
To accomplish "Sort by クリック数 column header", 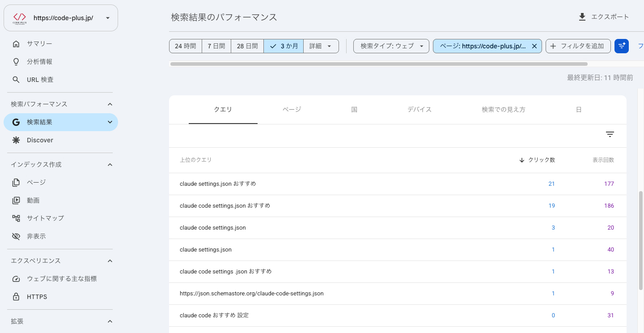I will 537,160.
